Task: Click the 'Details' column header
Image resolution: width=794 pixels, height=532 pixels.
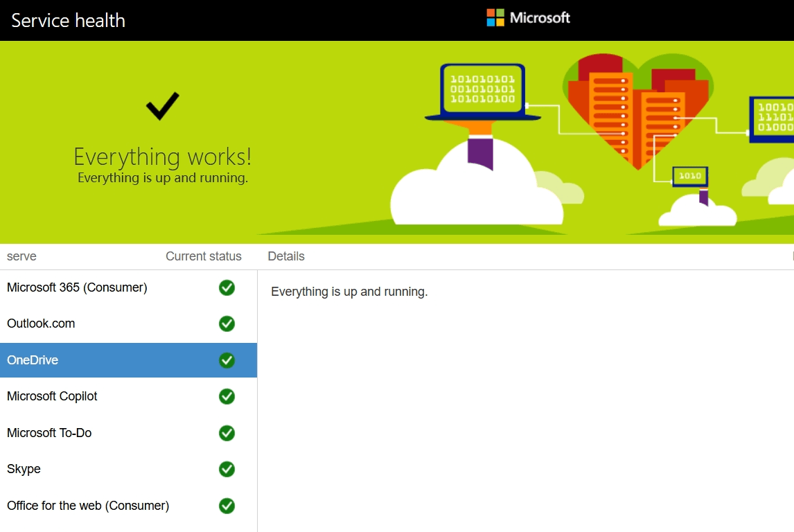Action: (x=286, y=256)
